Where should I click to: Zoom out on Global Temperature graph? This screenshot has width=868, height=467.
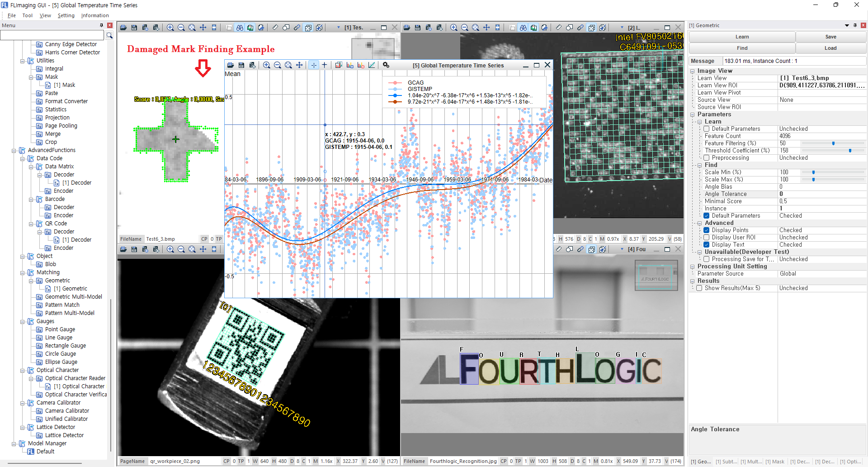click(x=278, y=65)
